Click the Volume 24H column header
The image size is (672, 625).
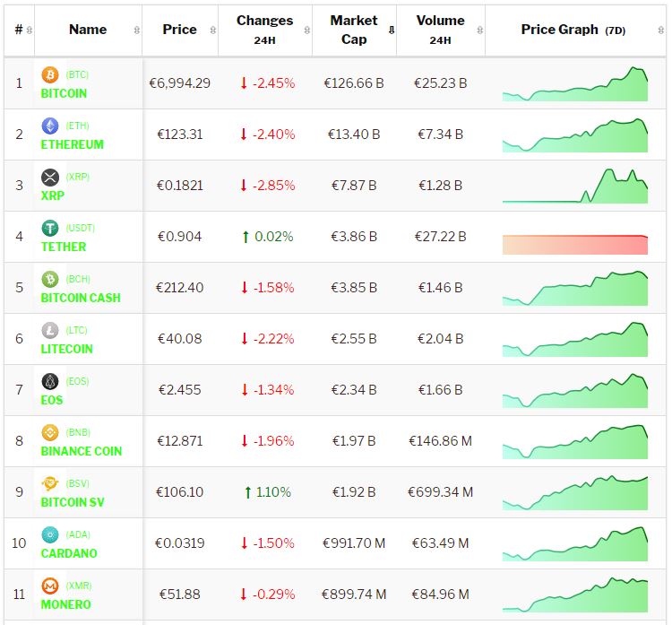point(440,30)
